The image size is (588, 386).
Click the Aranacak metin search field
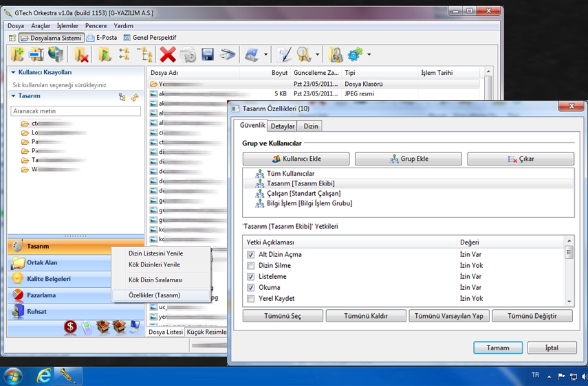point(76,111)
